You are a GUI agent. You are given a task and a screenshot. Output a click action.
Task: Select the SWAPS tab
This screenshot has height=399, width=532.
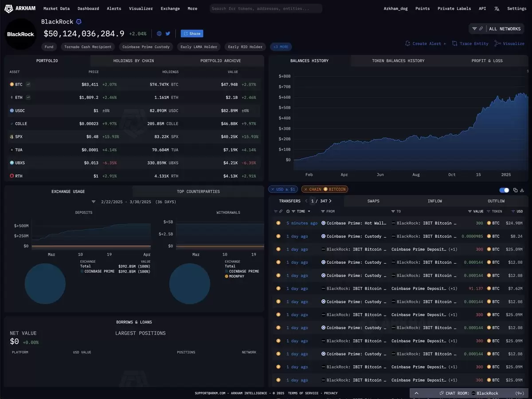tap(373, 201)
